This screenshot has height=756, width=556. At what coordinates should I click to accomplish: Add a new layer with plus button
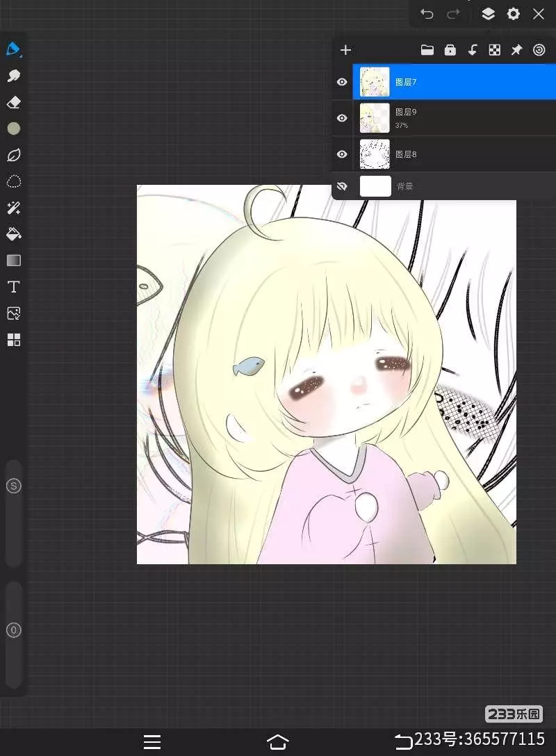pos(345,50)
